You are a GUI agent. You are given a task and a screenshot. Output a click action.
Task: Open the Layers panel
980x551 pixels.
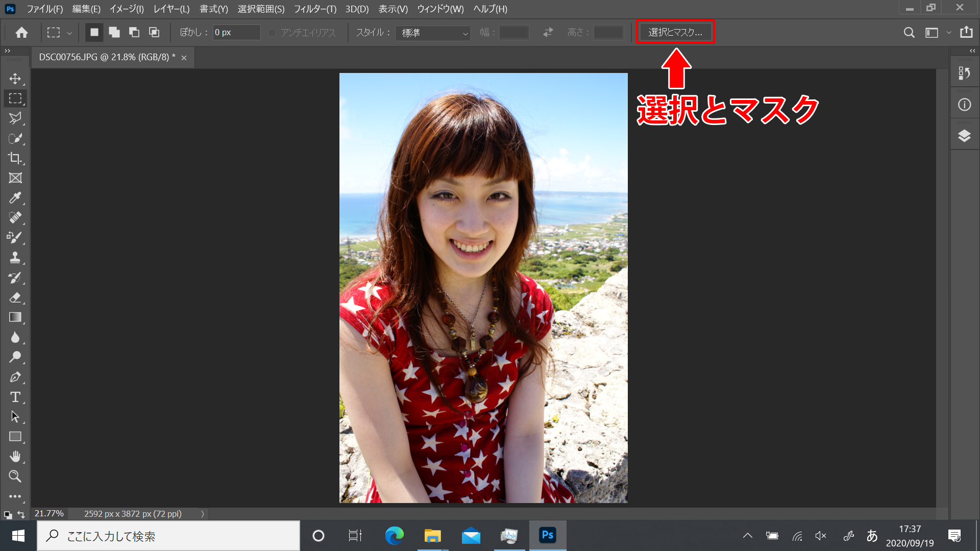click(964, 135)
